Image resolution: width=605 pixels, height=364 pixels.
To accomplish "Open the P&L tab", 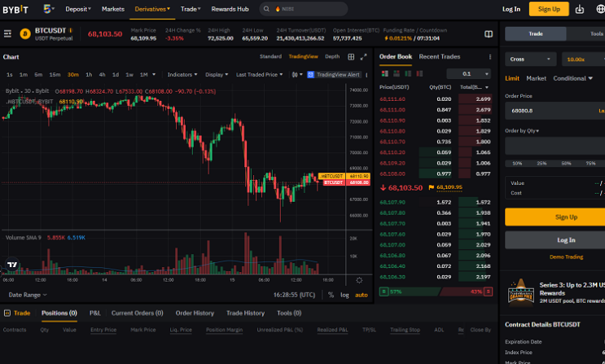I will [x=95, y=313].
